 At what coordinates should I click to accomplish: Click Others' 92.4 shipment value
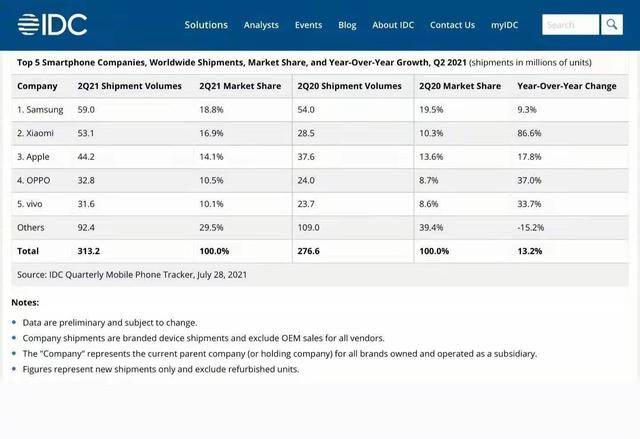(x=86, y=227)
